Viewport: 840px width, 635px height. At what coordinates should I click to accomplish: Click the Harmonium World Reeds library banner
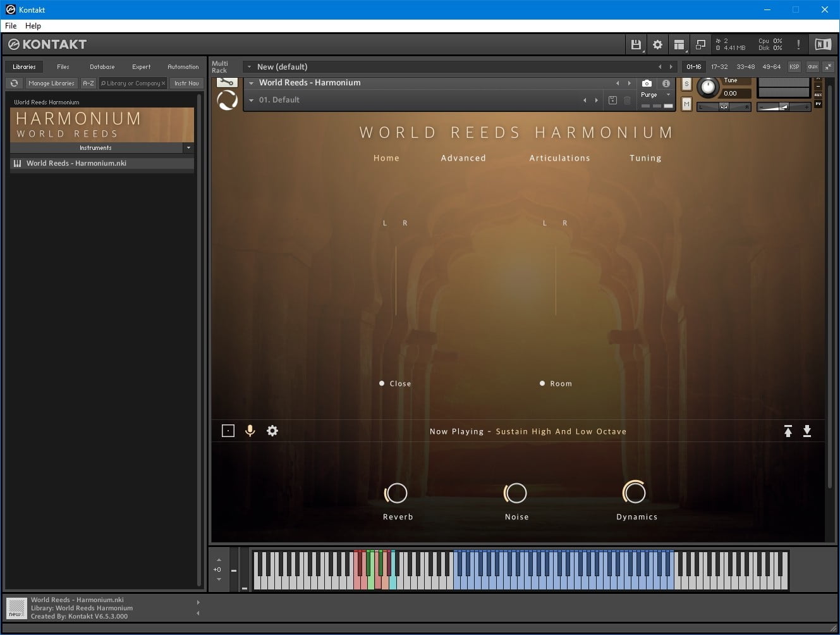(102, 125)
